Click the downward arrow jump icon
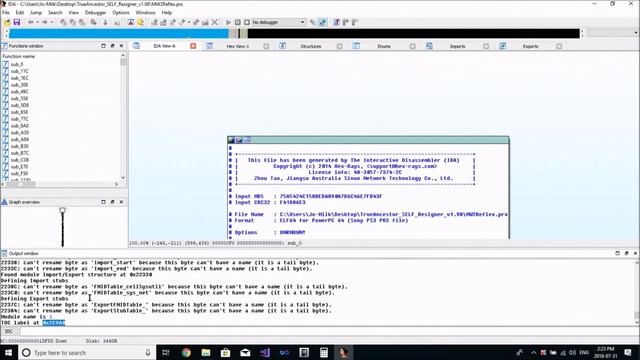Image resolution: width=640 pixels, height=360 pixels. click(x=105, y=22)
